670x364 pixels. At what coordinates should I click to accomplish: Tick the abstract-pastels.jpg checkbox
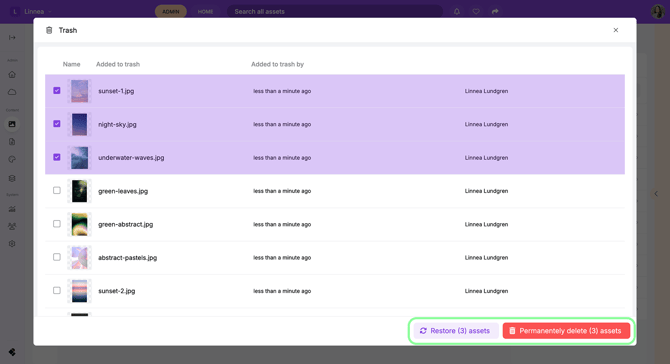57,257
